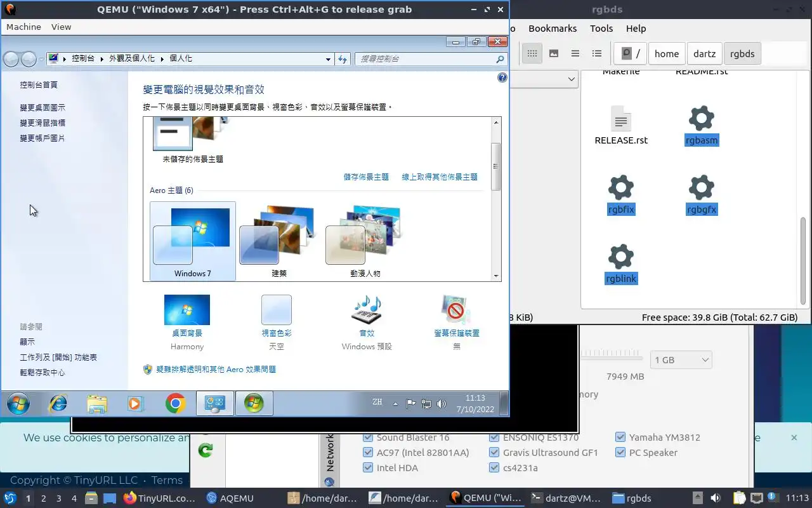Launch Internet Explorer from Windows taskbar
The image size is (812, 508).
click(58, 403)
